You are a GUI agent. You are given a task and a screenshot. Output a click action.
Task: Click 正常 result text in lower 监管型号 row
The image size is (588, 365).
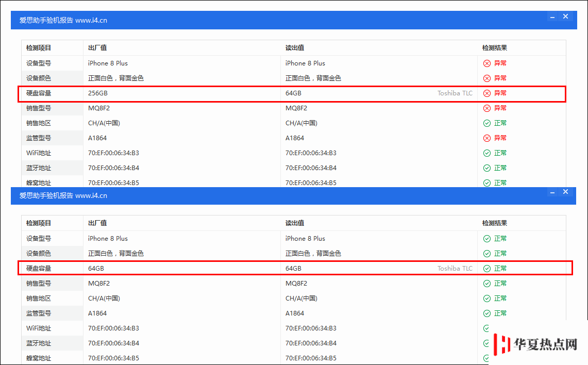point(500,313)
